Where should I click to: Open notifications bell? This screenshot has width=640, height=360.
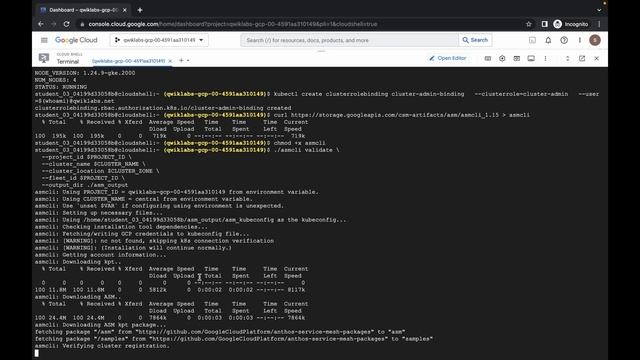pyautogui.click(x=548, y=40)
